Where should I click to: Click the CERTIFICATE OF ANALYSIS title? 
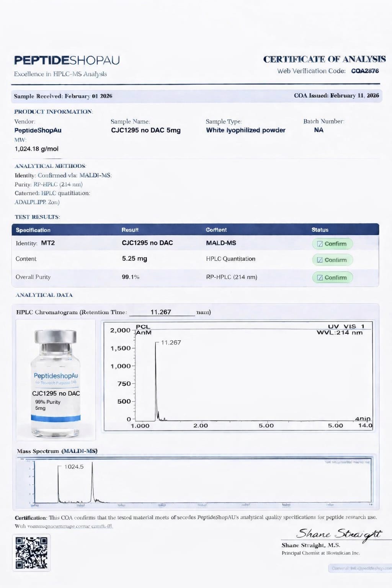pyautogui.click(x=324, y=59)
